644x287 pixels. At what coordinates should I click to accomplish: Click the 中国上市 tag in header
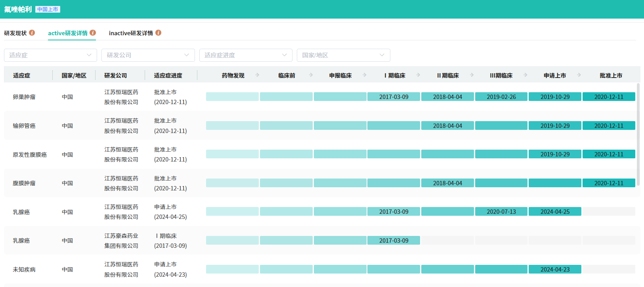click(48, 10)
